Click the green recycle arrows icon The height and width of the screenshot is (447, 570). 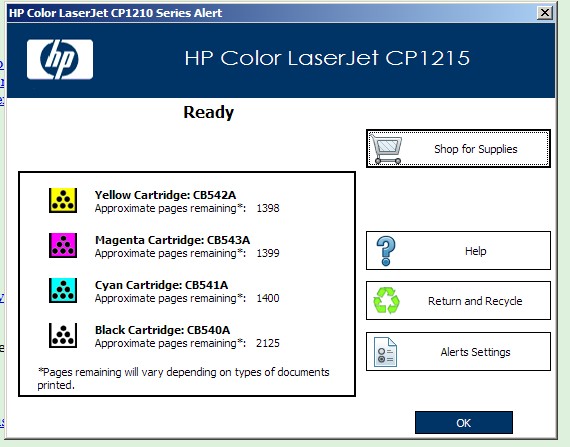pos(386,301)
